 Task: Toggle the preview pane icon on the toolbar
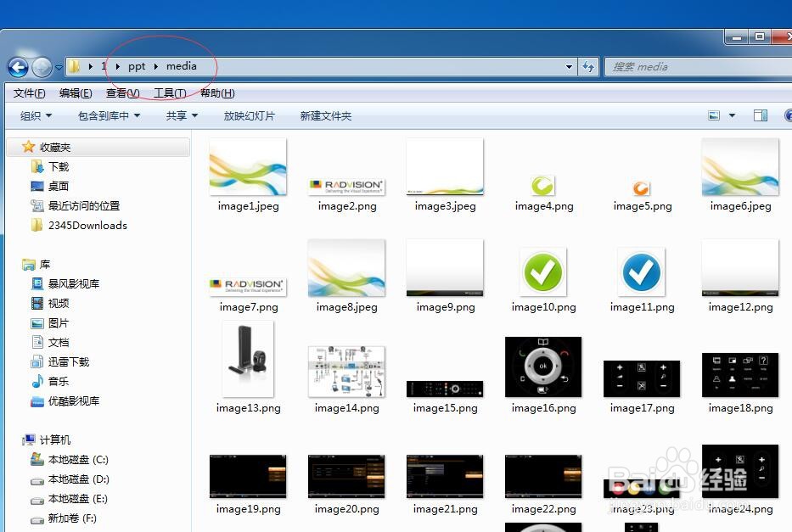pos(761,115)
